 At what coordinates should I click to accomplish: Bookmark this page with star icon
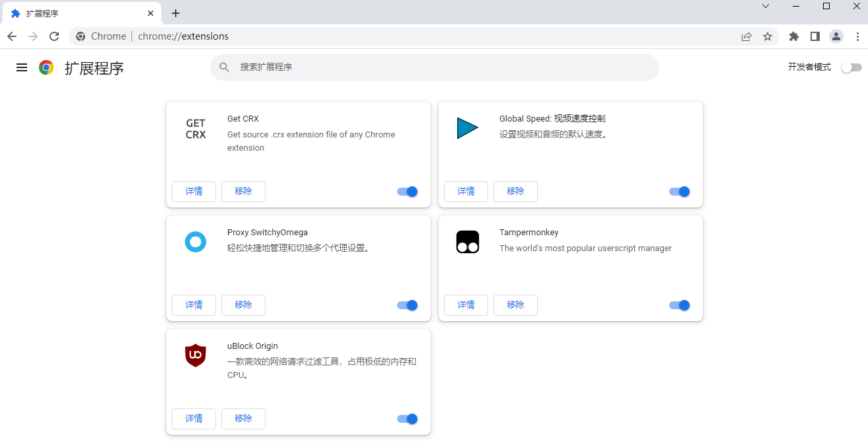coord(768,36)
